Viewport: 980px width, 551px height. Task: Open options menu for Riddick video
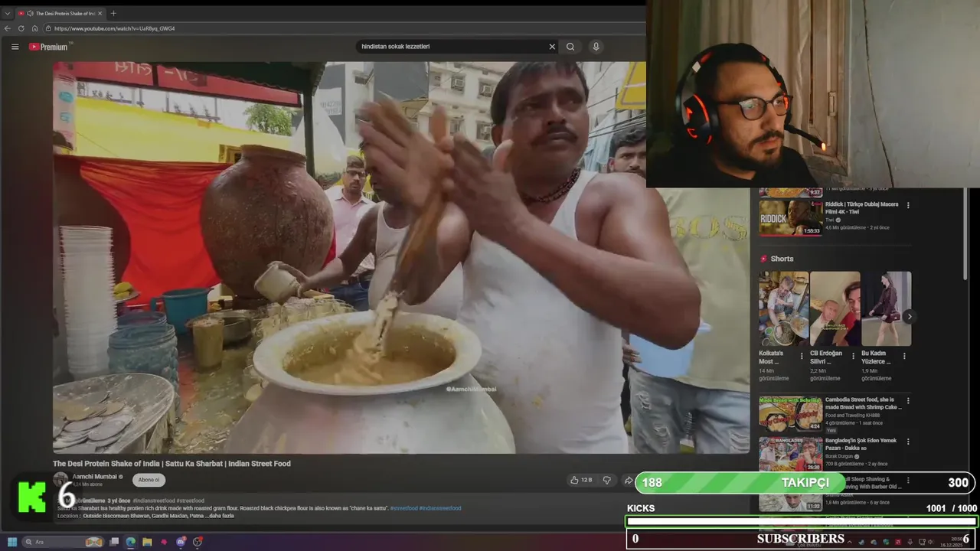point(908,205)
